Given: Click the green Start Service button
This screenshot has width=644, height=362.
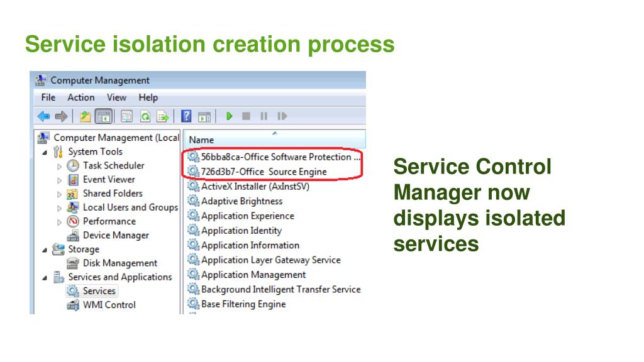Looking at the screenshot, I should [229, 116].
